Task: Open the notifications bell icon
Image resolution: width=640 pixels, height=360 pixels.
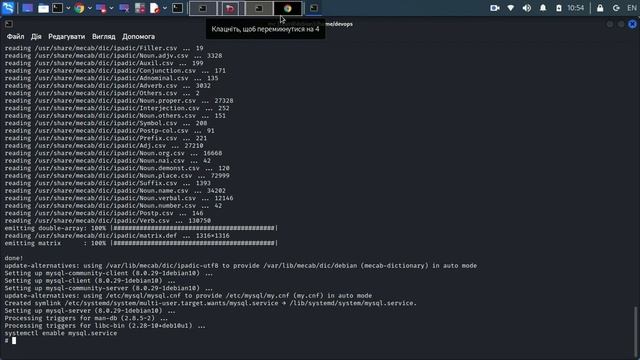Action: [543, 8]
